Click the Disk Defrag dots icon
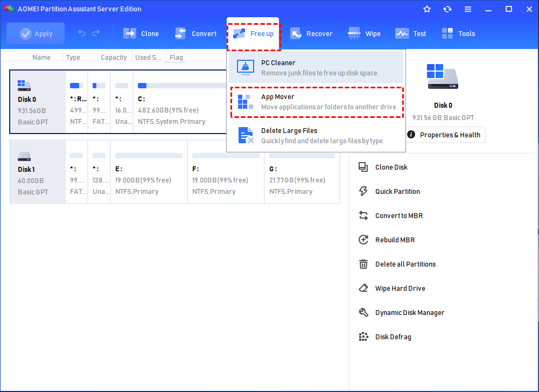Screen dimensions: 539x392 tap(363, 337)
